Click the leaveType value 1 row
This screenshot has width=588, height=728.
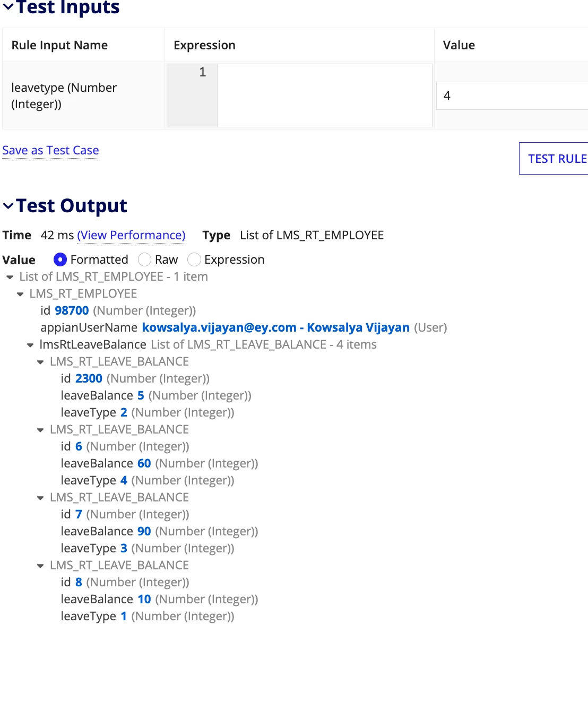pyautogui.click(x=148, y=616)
